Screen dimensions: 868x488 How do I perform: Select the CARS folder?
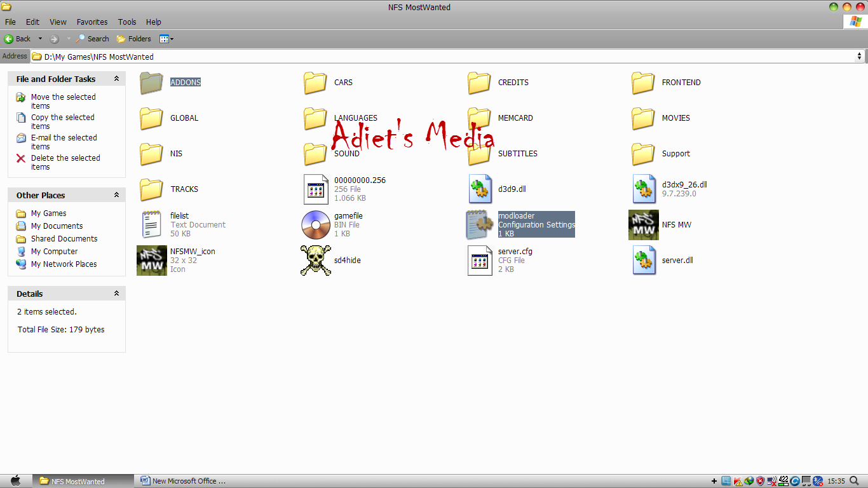click(x=328, y=83)
